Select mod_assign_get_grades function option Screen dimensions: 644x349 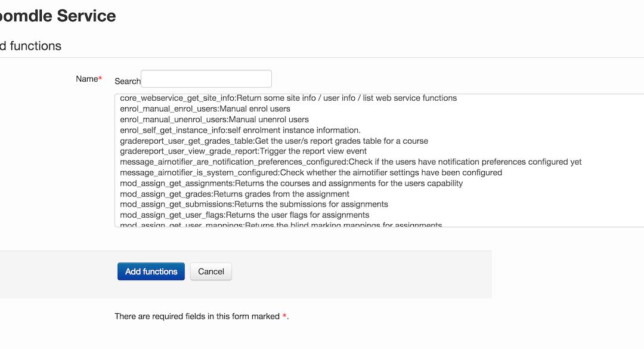[234, 194]
